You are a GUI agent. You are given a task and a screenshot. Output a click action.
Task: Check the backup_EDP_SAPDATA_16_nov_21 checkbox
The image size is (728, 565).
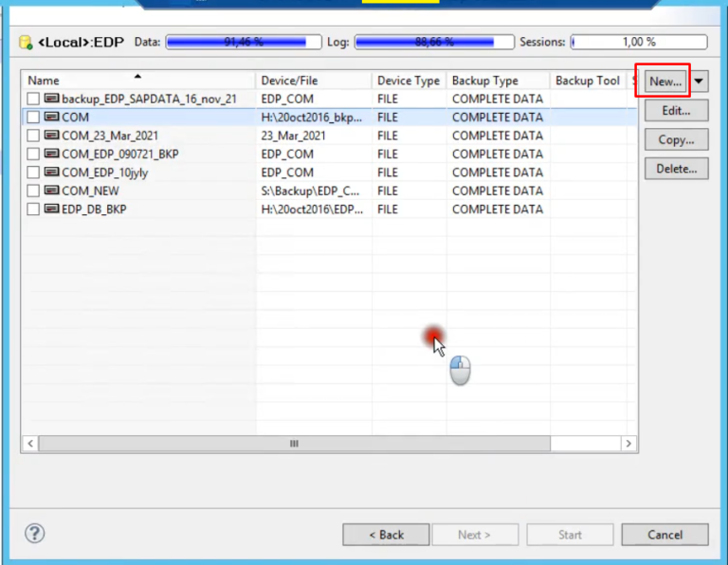coord(33,99)
